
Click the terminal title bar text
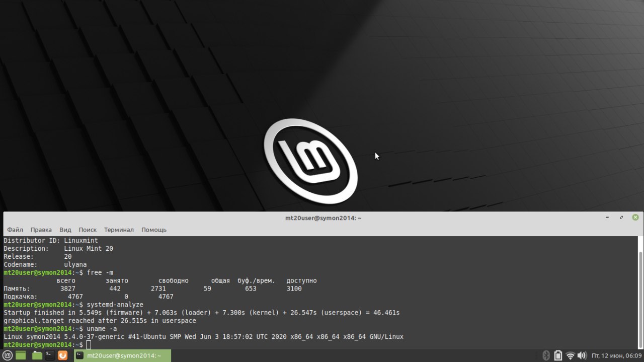coord(324,218)
